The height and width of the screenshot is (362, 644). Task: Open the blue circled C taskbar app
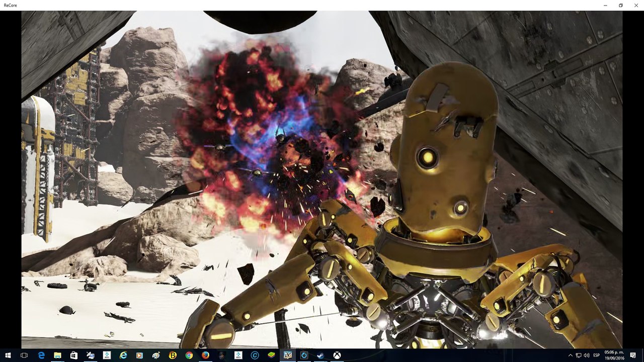tap(255, 355)
